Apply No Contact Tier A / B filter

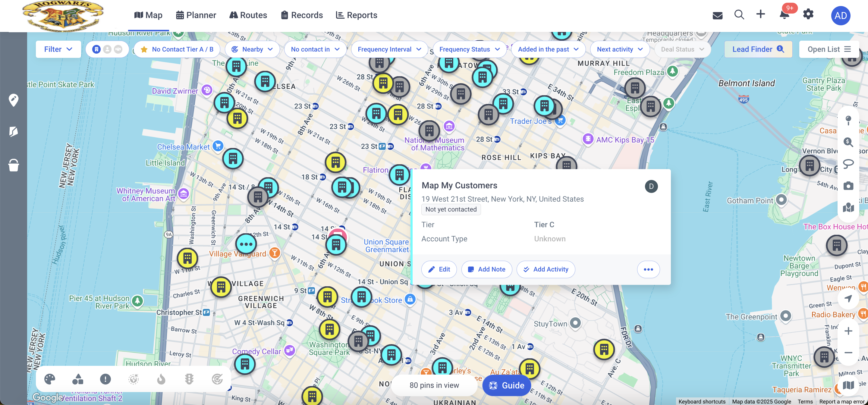pos(177,49)
